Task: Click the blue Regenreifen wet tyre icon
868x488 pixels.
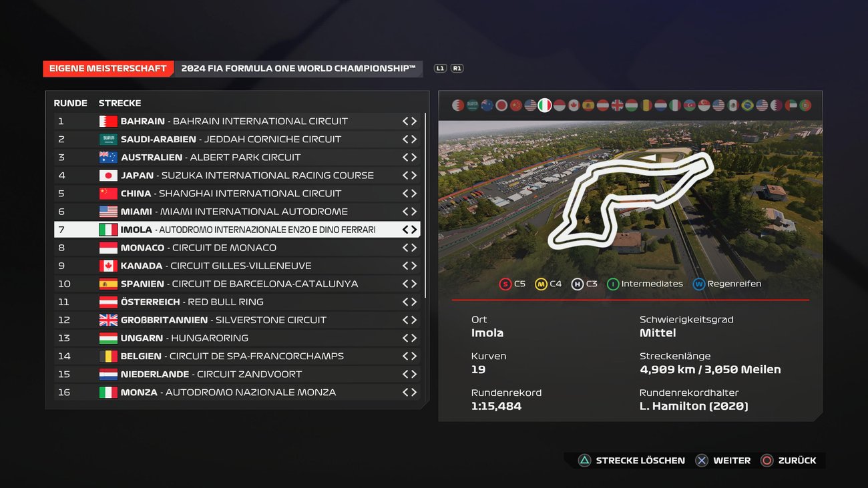Action: (x=699, y=284)
